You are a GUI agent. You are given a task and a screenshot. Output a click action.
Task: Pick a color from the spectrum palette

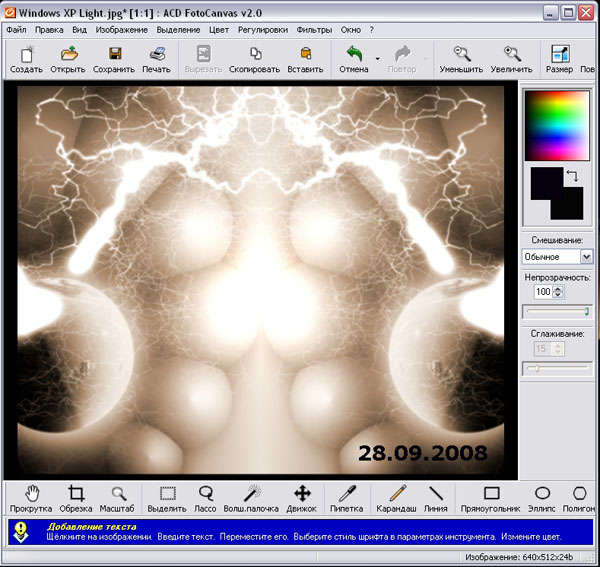coord(557,125)
